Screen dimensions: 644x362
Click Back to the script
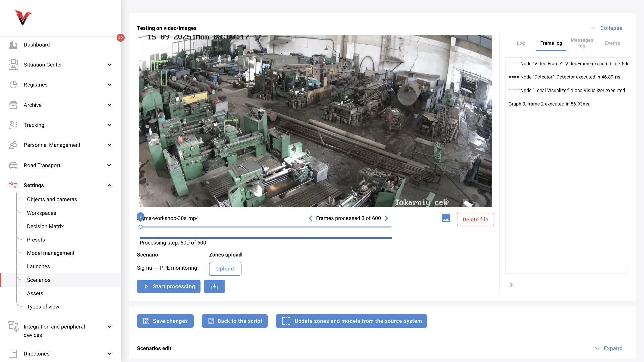click(234, 321)
